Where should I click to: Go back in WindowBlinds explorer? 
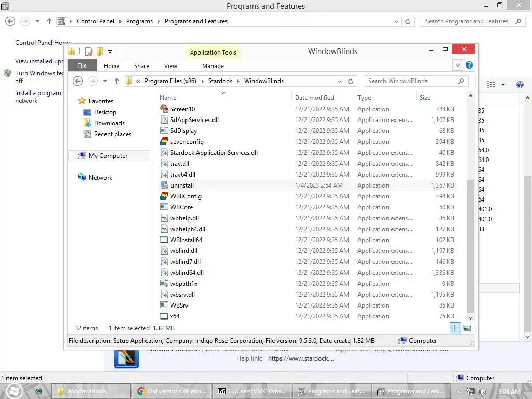(78, 81)
